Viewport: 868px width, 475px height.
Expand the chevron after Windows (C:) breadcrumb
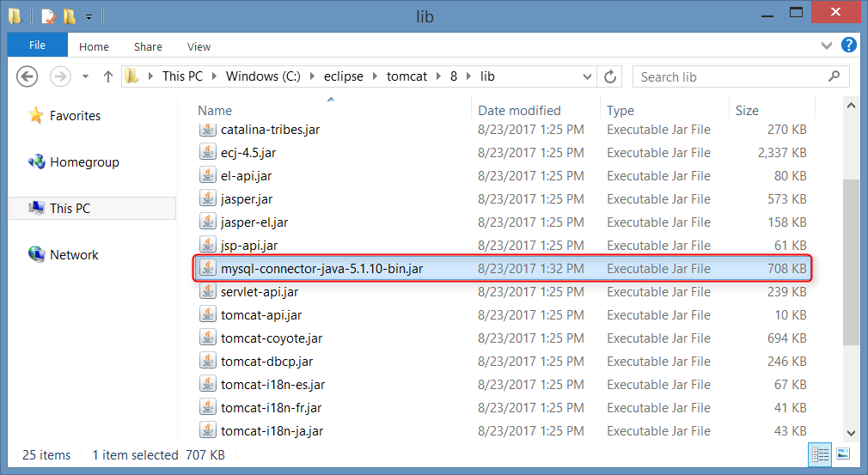(x=312, y=76)
